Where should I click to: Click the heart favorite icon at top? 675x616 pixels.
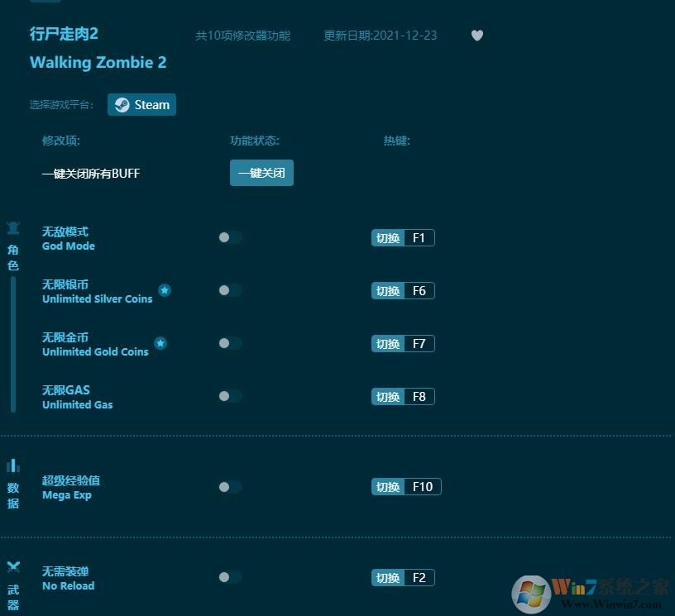click(x=477, y=36)
